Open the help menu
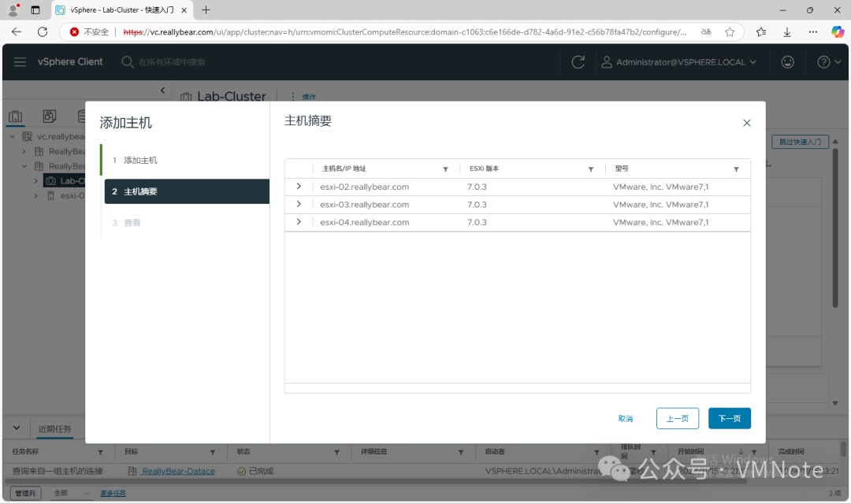This screenshot has width=851, height=504. click(829, 62)
